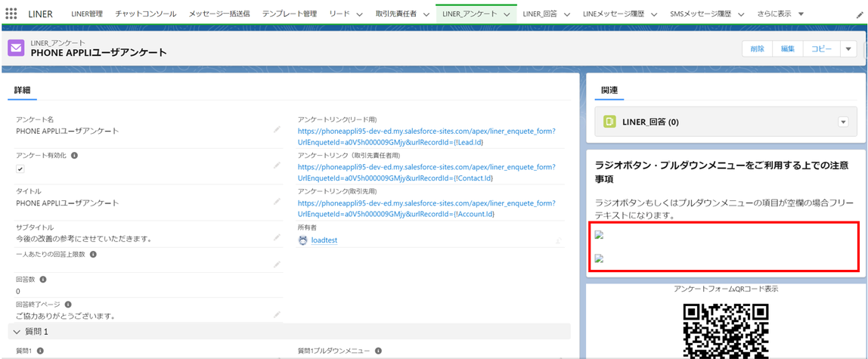Open the チャットコンソール tab
Screen dimensions: 868x359
(x=146, y=14)
